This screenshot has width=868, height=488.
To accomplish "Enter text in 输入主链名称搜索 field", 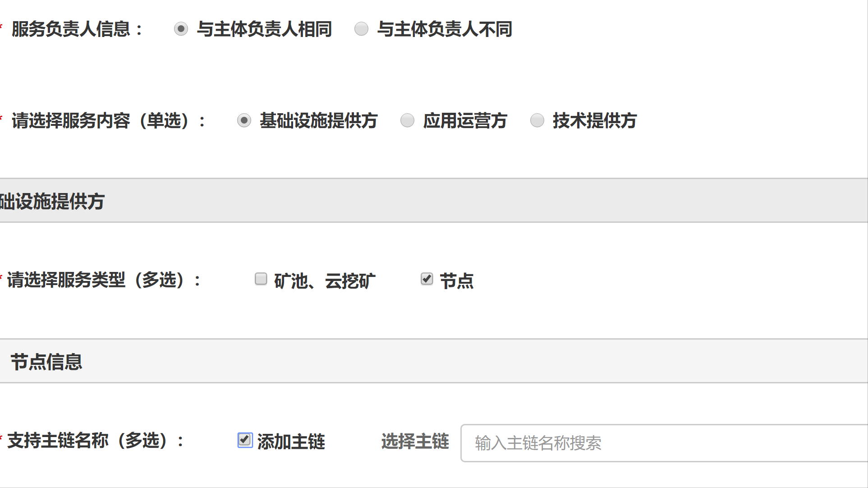I will [x=665, y=442].
